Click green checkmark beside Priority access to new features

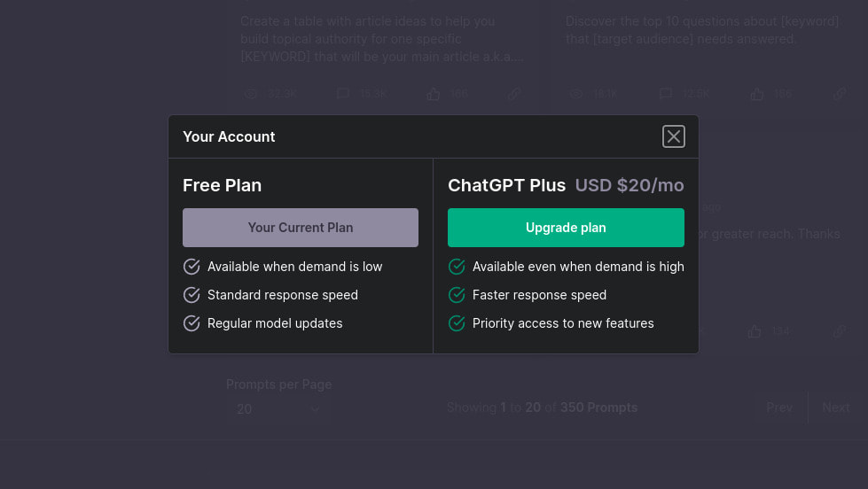click(x=457, y=323)
